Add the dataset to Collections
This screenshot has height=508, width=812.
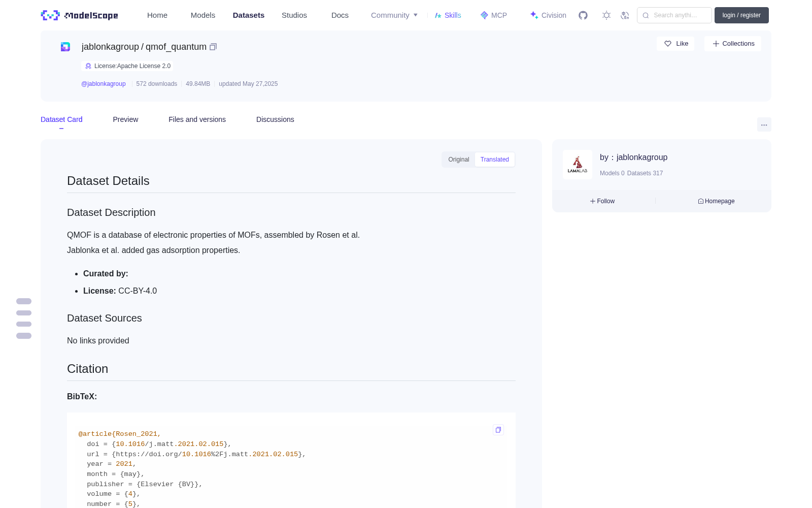[x=733, y=44]
